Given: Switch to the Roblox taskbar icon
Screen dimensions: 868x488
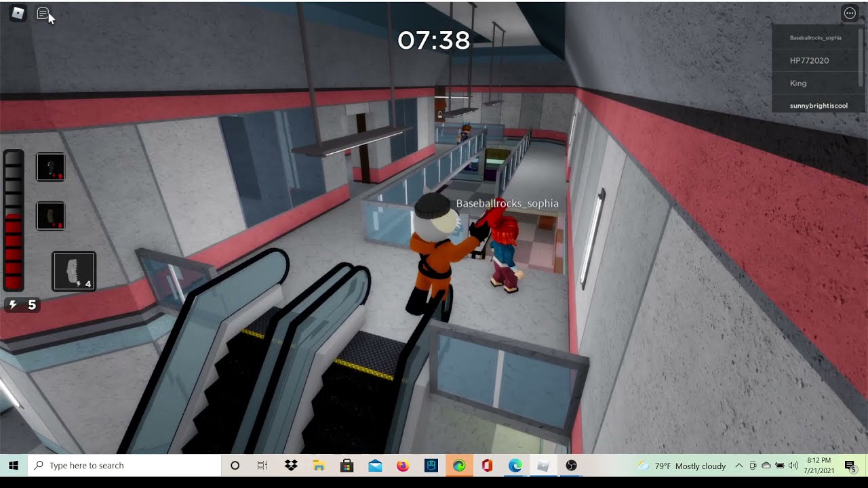Looking at the screenshot, I should click(543, 466).
